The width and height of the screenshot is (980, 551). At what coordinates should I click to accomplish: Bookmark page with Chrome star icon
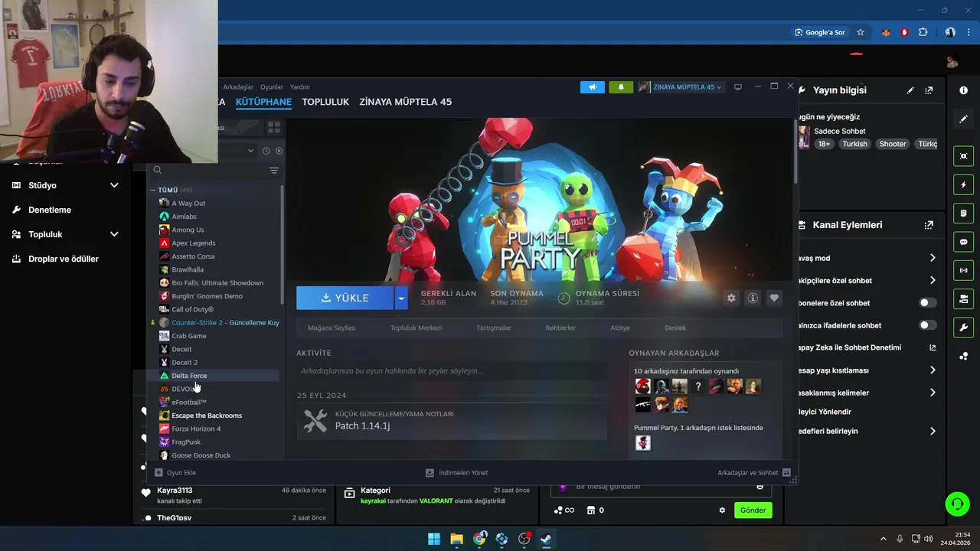pyautogui.click(x=861, y=32)
